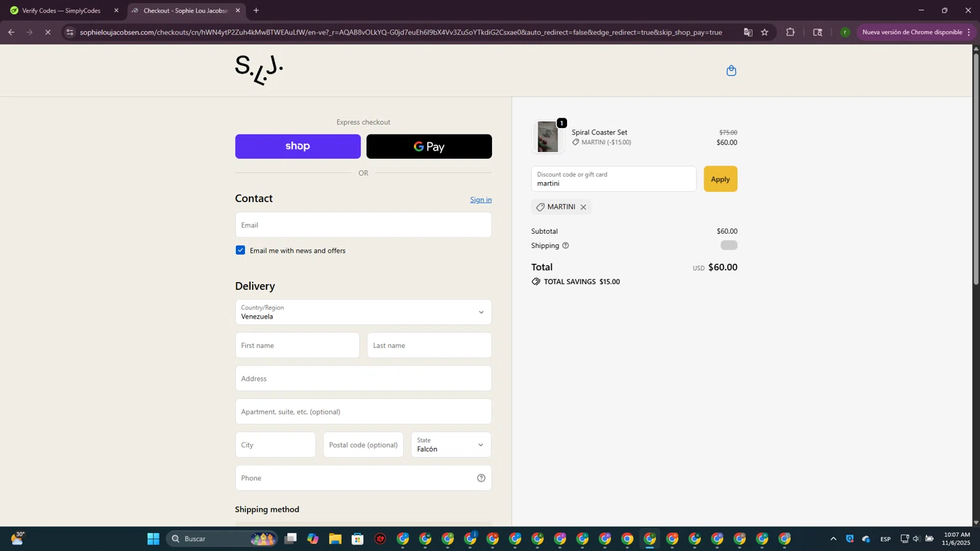Image resolution: width=980 pixels, height=551 pixels.
Task: Click the phone field help icon
Action: [x=482, y=478]
